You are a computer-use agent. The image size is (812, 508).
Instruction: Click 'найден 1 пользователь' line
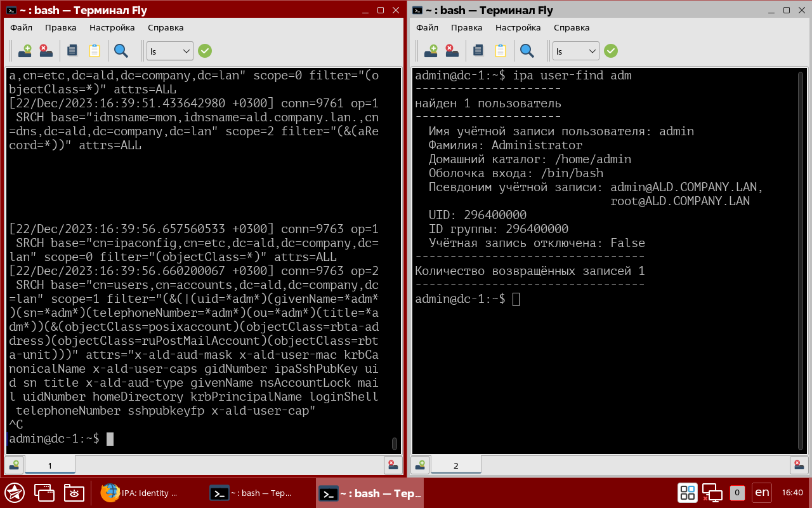point(488,104)
